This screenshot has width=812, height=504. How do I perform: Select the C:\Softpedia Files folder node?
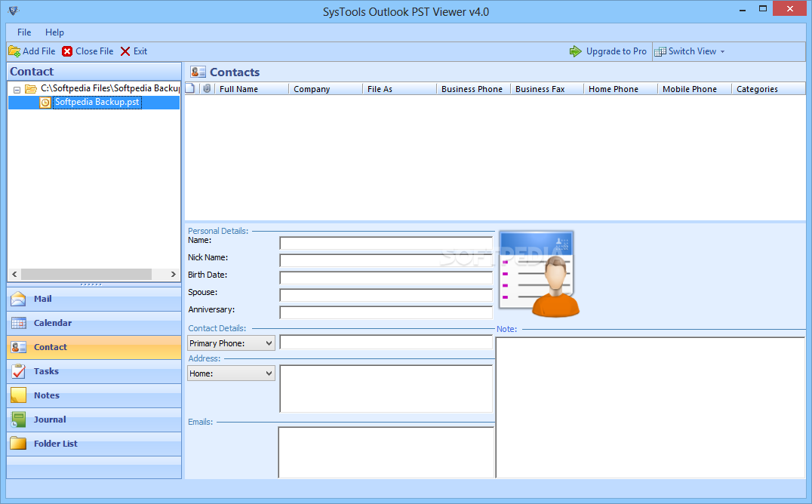coord(109,88)
